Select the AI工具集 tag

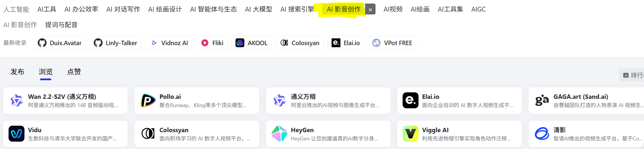[x=450, y=9]
